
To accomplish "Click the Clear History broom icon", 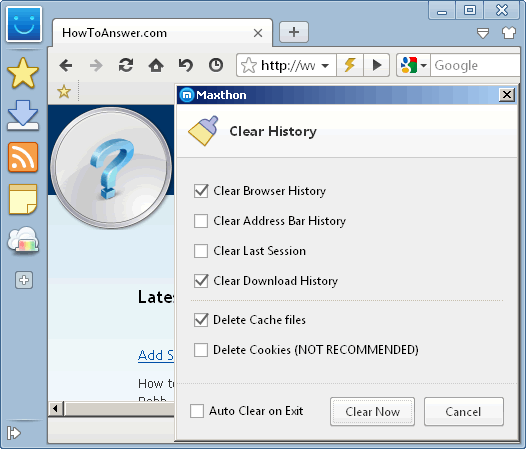I will [204, 131].
